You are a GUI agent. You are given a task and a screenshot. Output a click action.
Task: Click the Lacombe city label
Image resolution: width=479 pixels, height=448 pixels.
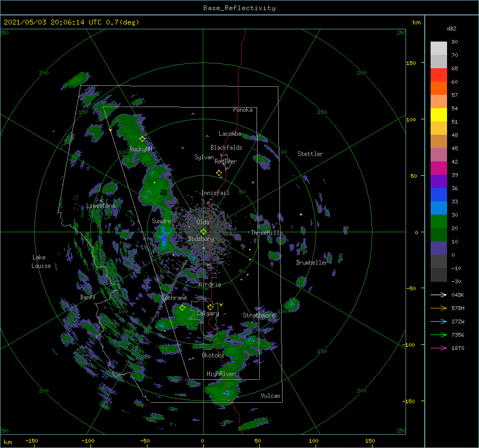point(230,134)
